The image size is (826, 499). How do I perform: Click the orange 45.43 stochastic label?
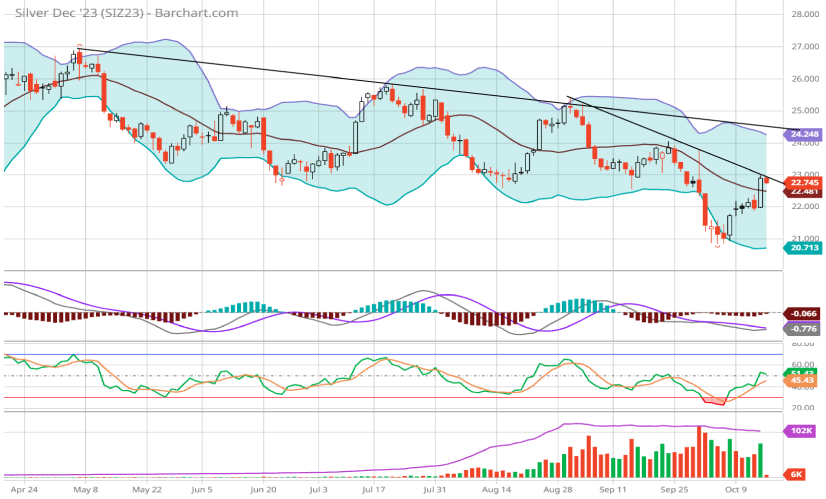[805, 380]
